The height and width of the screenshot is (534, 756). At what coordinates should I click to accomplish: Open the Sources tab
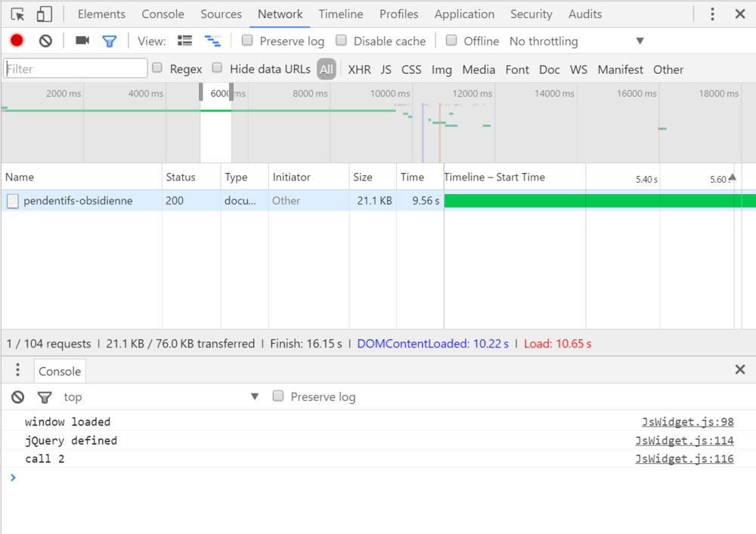(221, 14)
